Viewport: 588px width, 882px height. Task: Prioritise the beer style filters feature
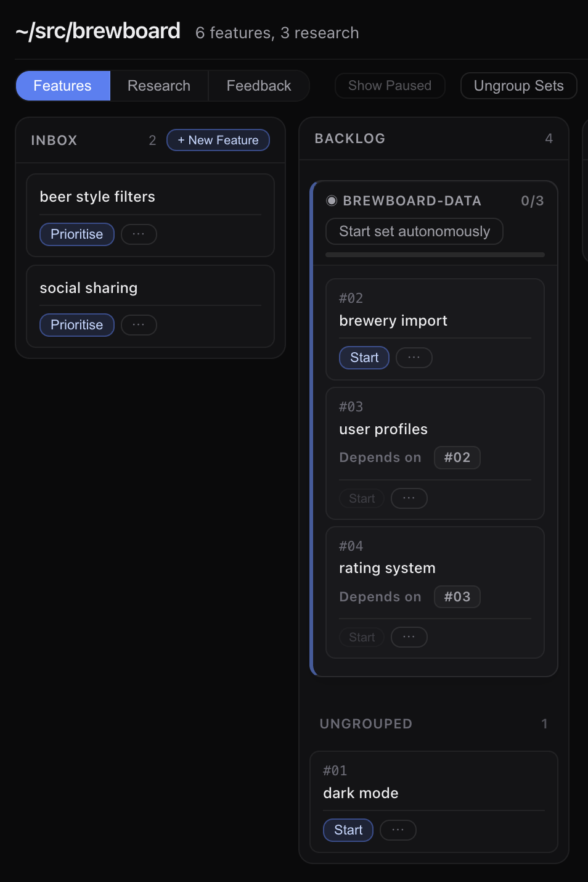click(x=77, y=234)
